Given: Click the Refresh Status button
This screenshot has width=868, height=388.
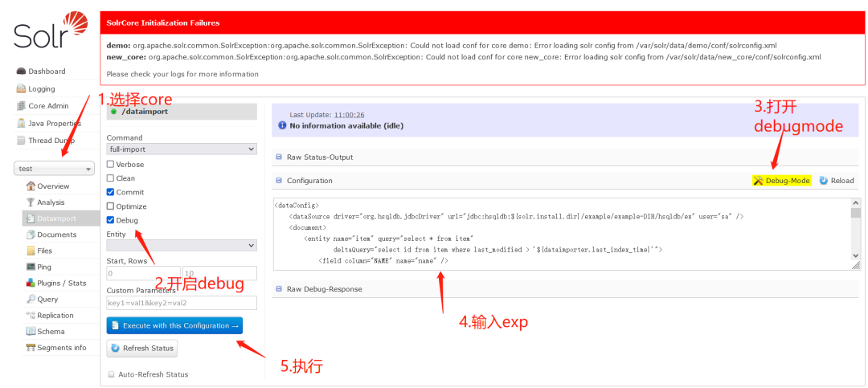Looking at the screenshot, I should click(142, 348).
